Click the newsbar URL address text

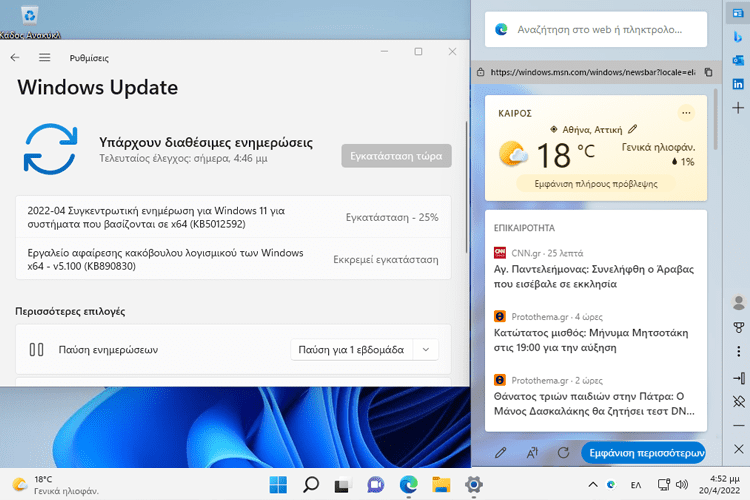pos(593,72)
